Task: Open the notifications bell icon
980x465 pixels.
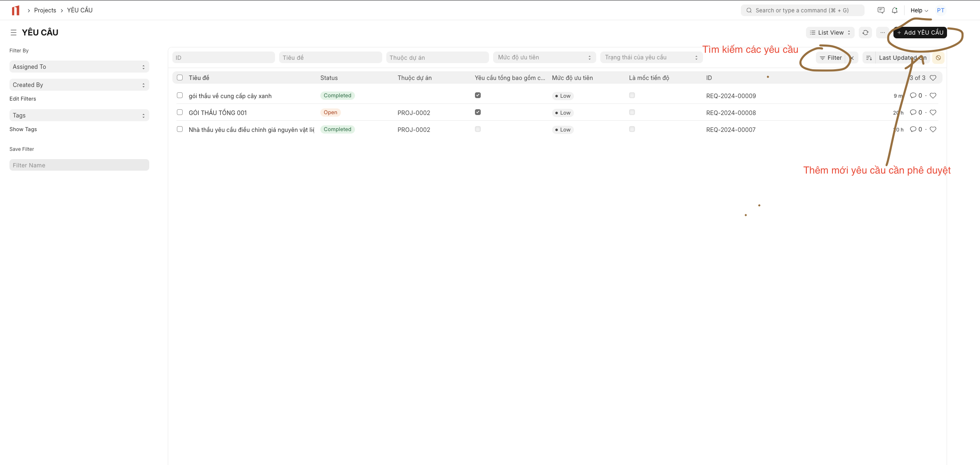Action: click(894, 10)
